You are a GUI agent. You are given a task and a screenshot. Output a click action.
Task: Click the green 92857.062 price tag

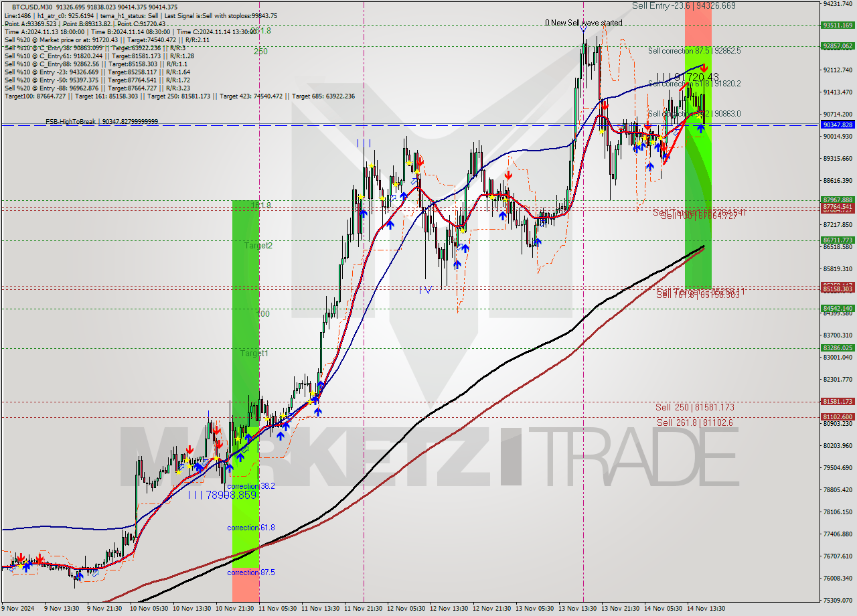coord(838,46)
